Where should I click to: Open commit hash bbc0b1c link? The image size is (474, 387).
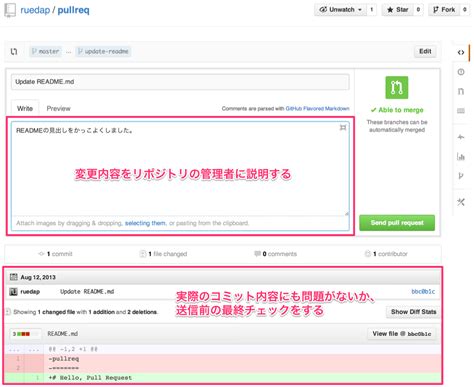tap(423, 292)
